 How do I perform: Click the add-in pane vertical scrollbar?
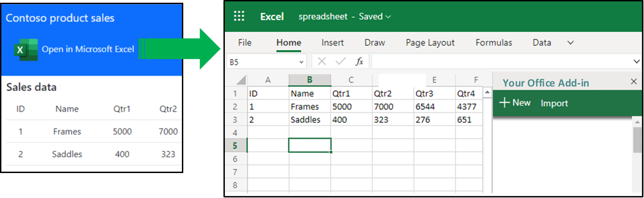(x=637, y=140)
